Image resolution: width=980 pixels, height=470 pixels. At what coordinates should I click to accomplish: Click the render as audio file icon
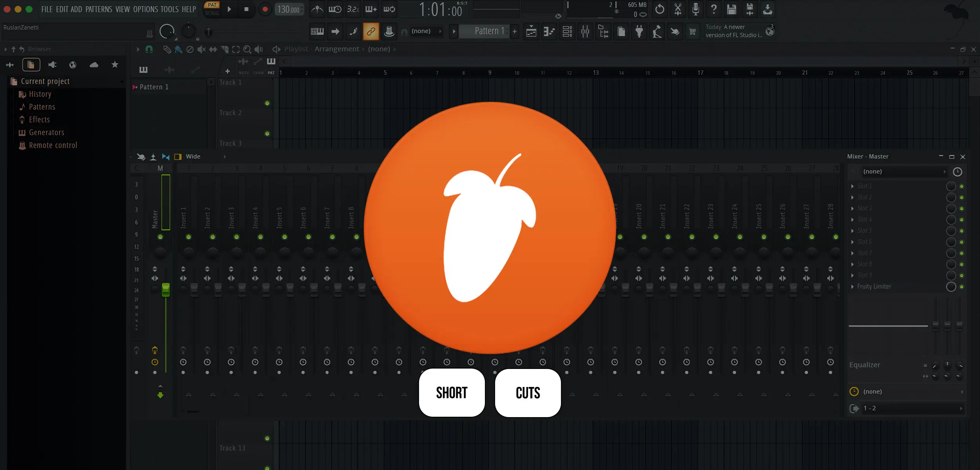[x=750, y=9]
